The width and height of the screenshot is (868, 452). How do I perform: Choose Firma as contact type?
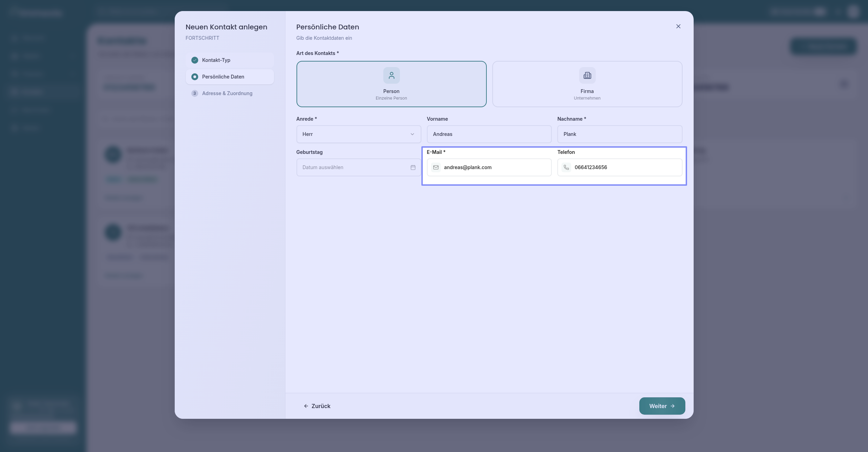[587, 84]
